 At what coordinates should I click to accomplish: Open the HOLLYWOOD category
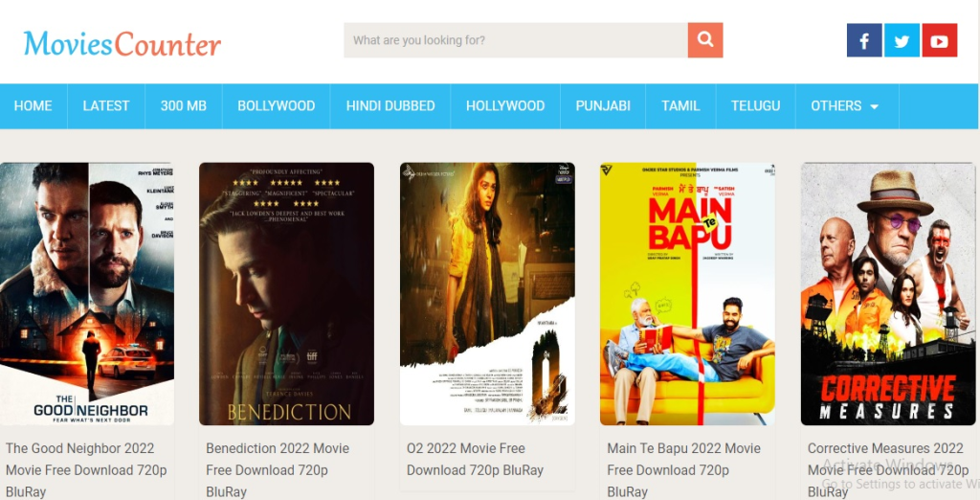[x=505, y=105]
